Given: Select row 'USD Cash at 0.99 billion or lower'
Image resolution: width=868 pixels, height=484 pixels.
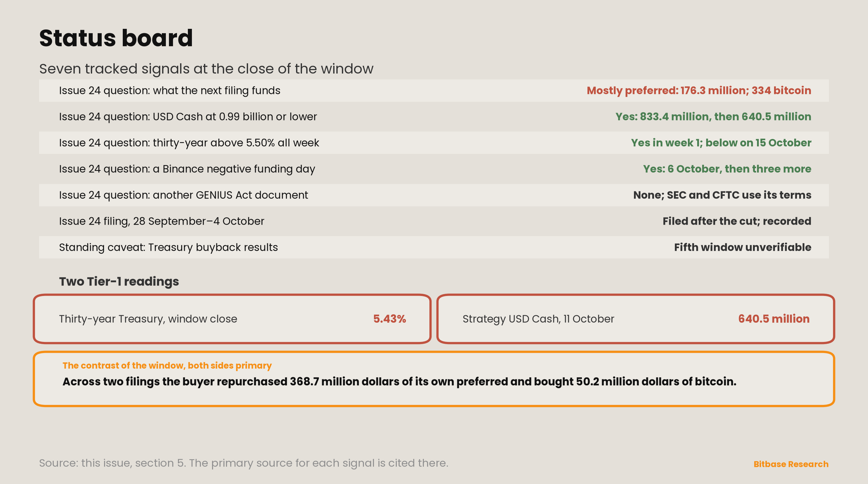Looking at the screenshot, I should tap(434, 117).
